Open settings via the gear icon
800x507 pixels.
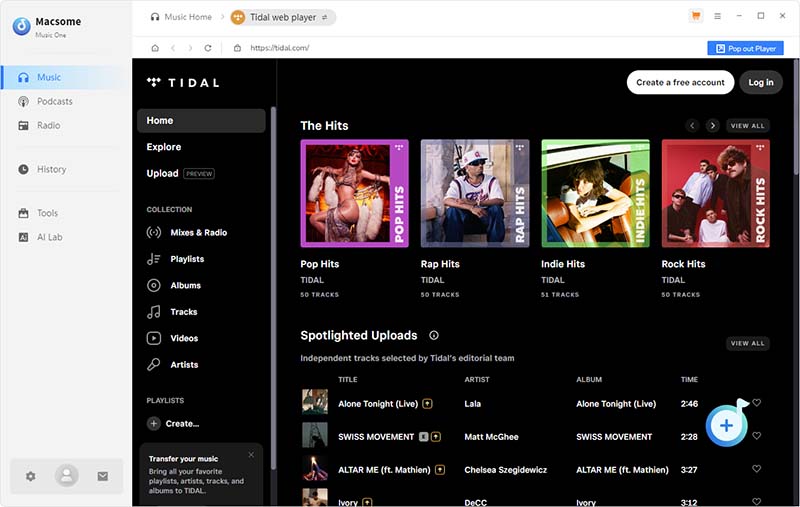31,476
